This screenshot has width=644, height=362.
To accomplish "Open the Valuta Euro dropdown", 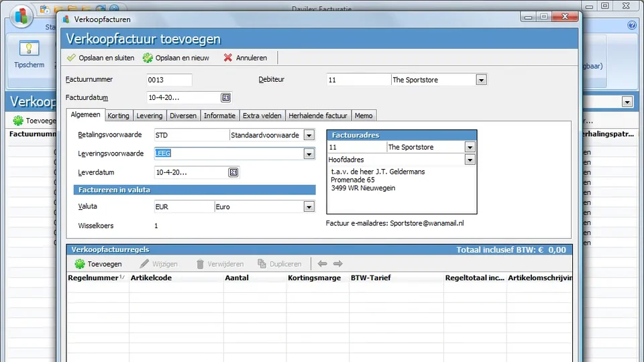I will point(309,207).
